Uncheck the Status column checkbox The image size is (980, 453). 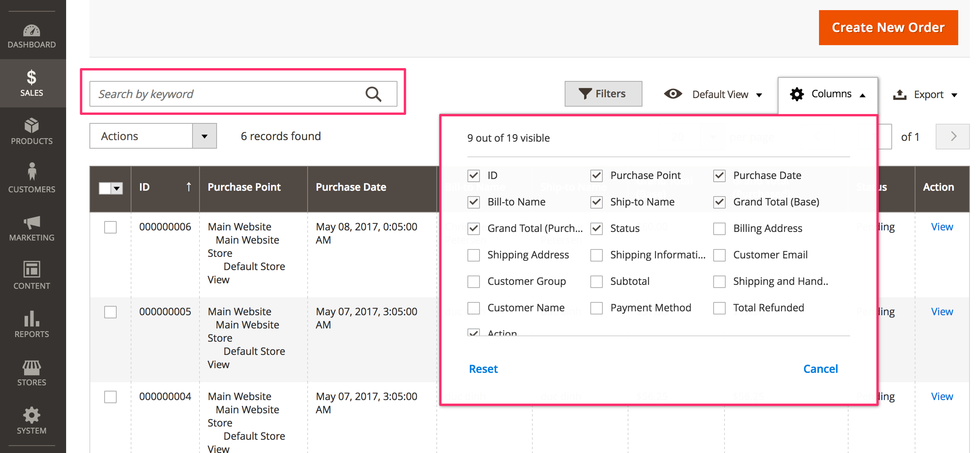tap(596, 229)
